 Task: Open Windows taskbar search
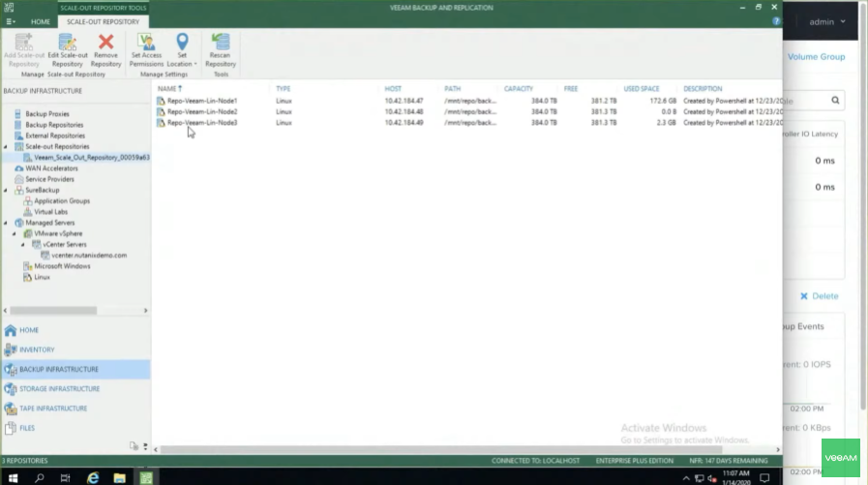click(40, 478)
